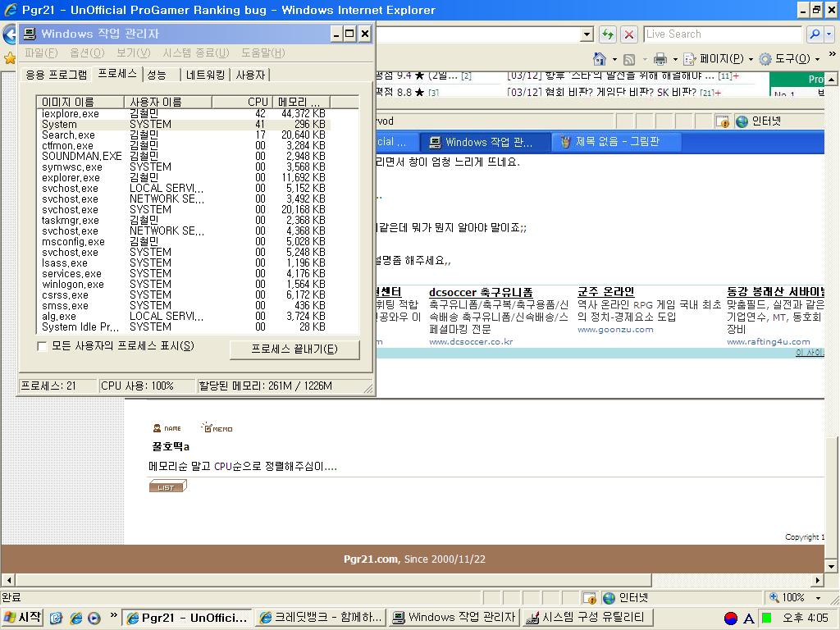Open the Tools (도구) dropdown arrow

(x=818, y=59)
